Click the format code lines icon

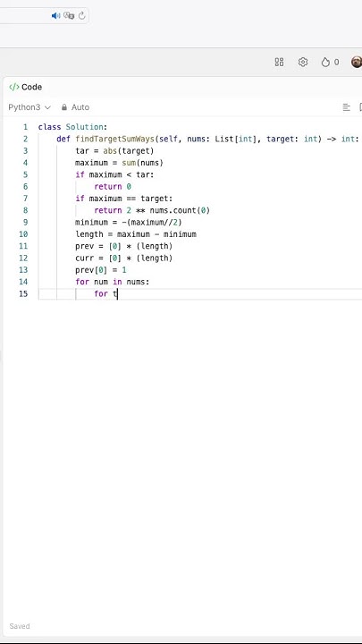[347, 107]
